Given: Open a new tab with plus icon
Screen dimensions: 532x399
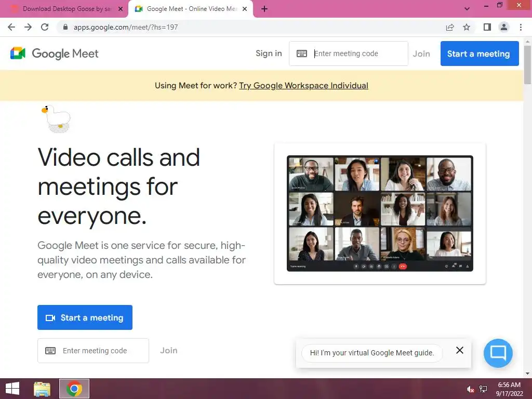Looking at the screenshot, I should click(264, 9).
